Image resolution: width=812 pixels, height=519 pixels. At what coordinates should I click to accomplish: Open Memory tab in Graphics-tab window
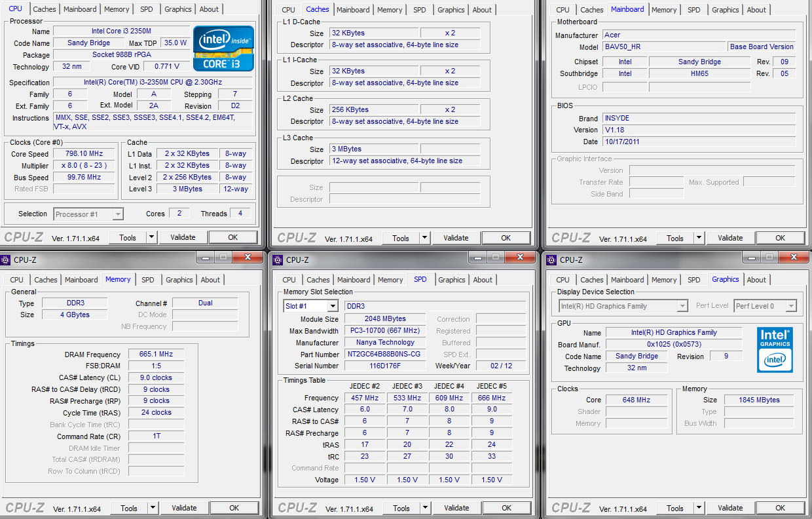tap(664, 280)
